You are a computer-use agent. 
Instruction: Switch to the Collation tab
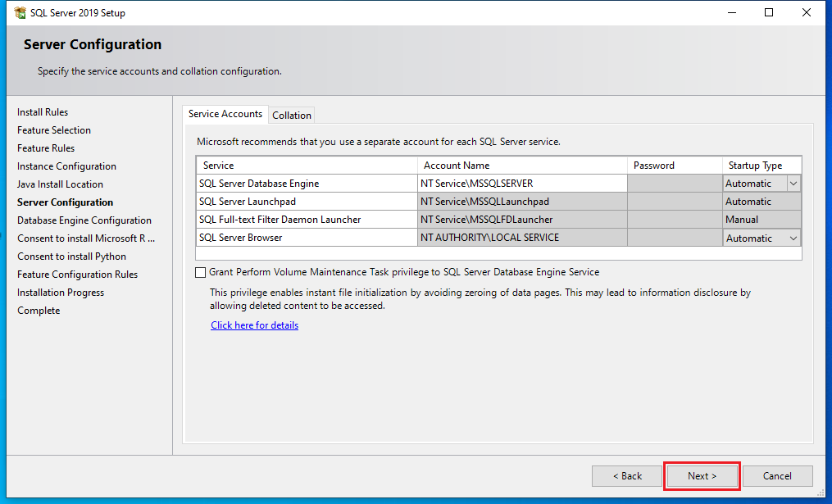292,116
